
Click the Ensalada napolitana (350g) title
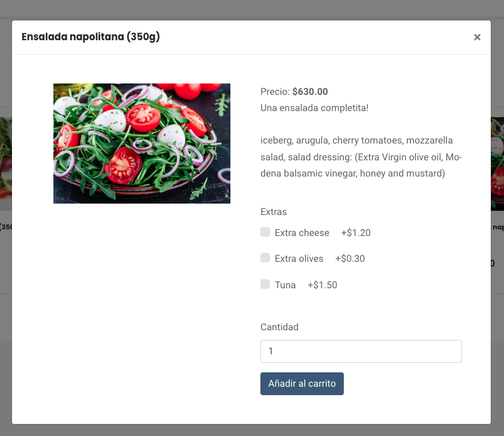91,37
